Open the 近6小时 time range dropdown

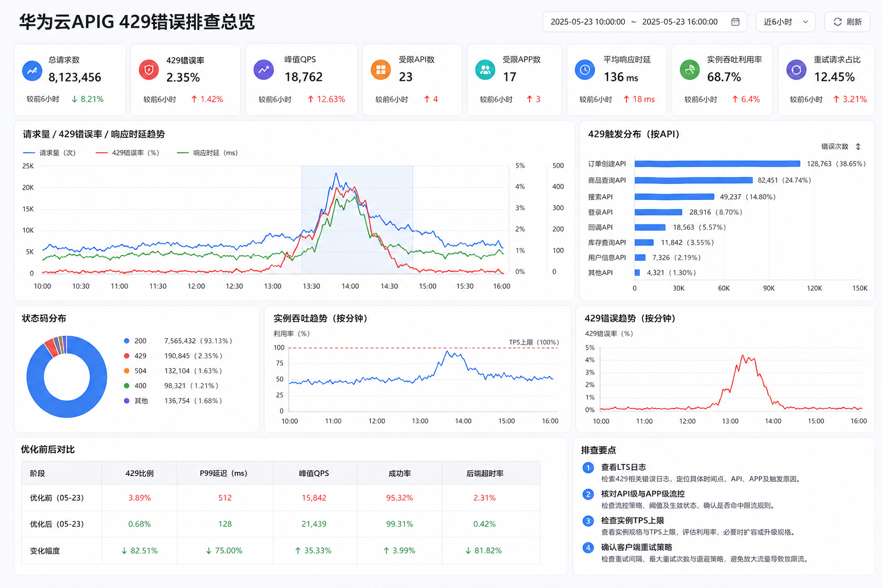click(786, 22)
